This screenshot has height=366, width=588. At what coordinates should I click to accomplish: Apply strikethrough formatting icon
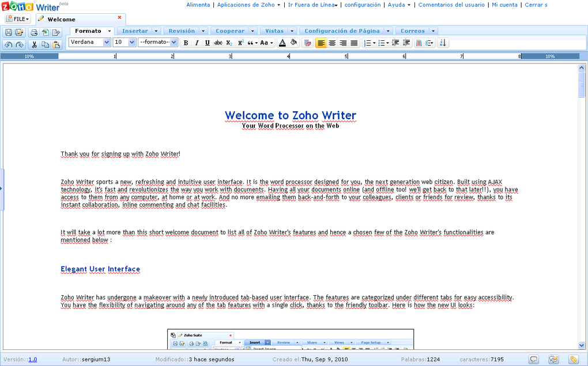pos(218,42)
